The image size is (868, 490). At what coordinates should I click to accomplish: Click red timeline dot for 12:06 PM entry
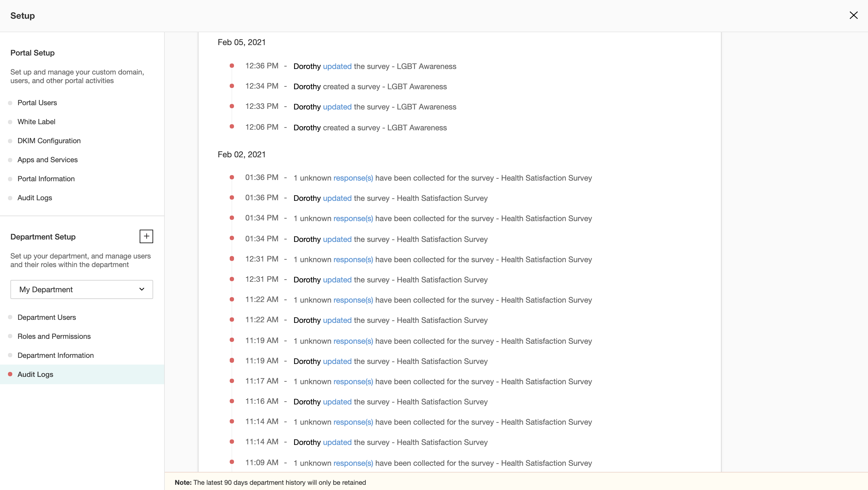pyautogui.click(x=232, y=127)
